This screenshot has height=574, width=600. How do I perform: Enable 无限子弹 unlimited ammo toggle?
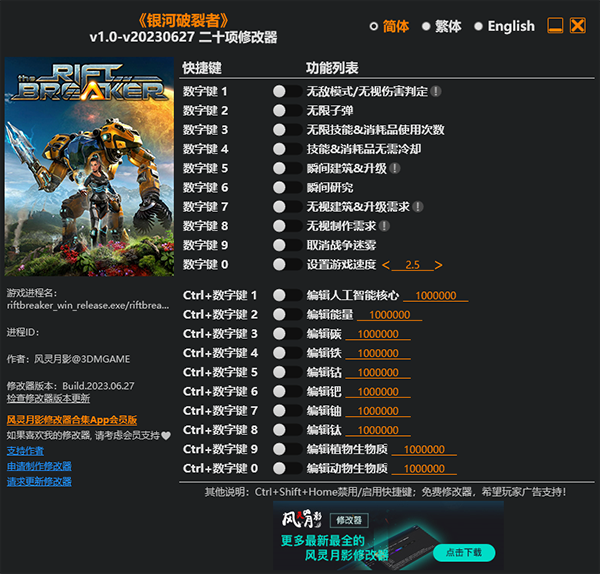coord(287,111)
